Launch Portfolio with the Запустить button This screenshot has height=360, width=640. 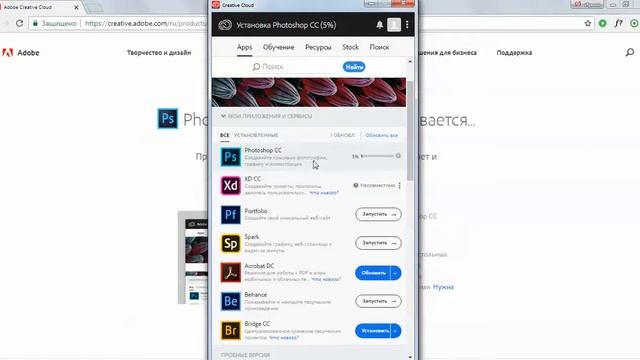pyautogui.click(x=378, y=214)
